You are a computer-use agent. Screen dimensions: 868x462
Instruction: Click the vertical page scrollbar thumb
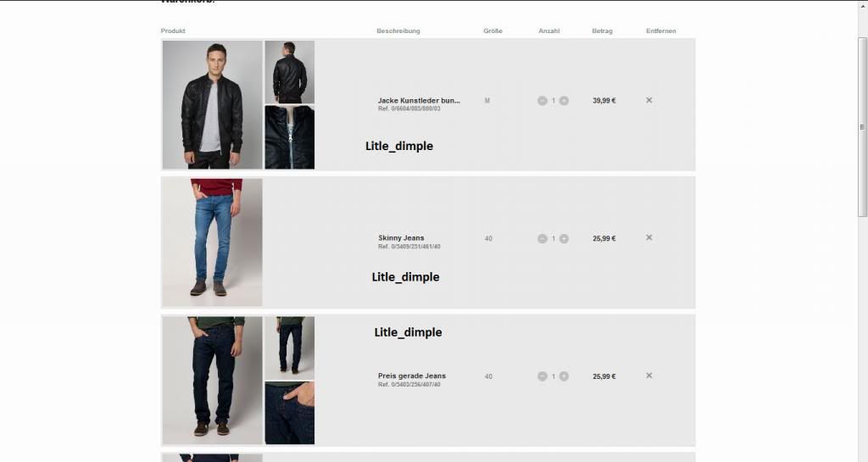point(862,127)
